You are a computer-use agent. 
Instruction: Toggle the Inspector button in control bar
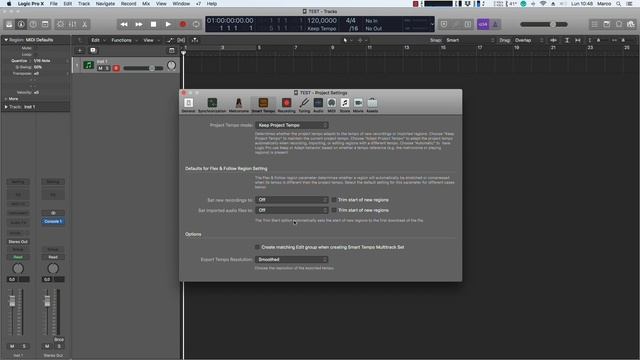coord(21,24)
